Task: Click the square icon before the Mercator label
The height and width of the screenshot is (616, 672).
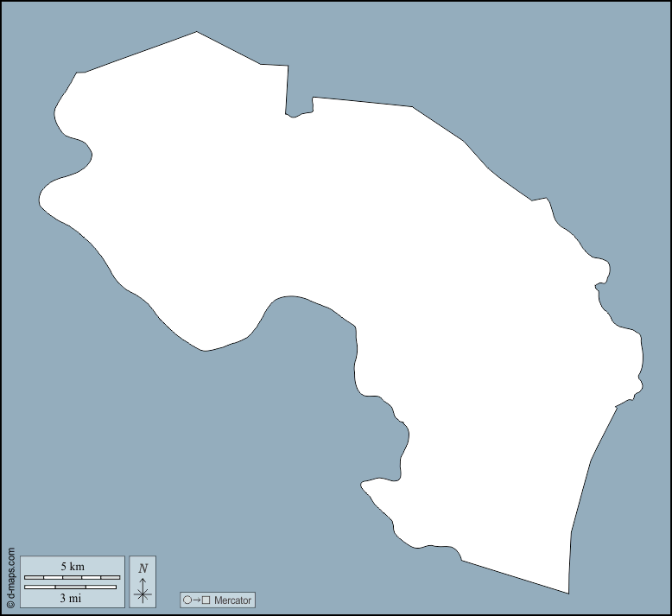Action: pyautogui.click(x=206, y=600)
